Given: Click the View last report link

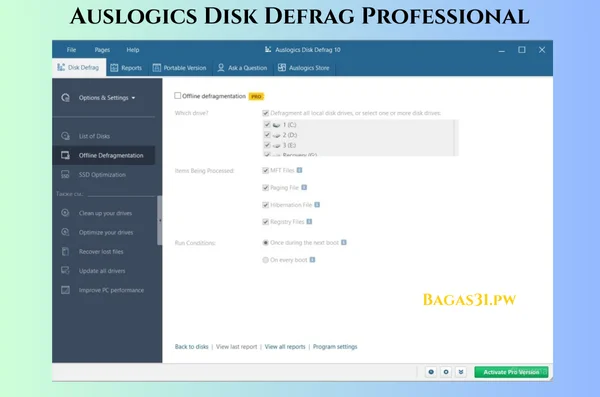Looking at the screenshot, I should 236,347.
